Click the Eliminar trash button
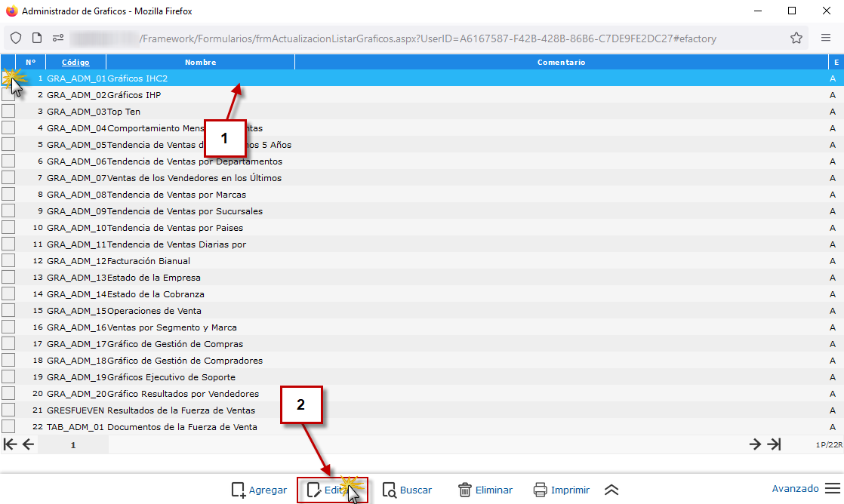The width and height of the screenshot is (844, 504). point(485,490)
